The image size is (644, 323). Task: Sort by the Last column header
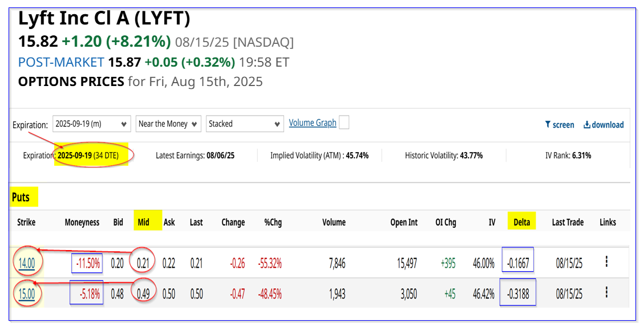(x=196, y=222)
